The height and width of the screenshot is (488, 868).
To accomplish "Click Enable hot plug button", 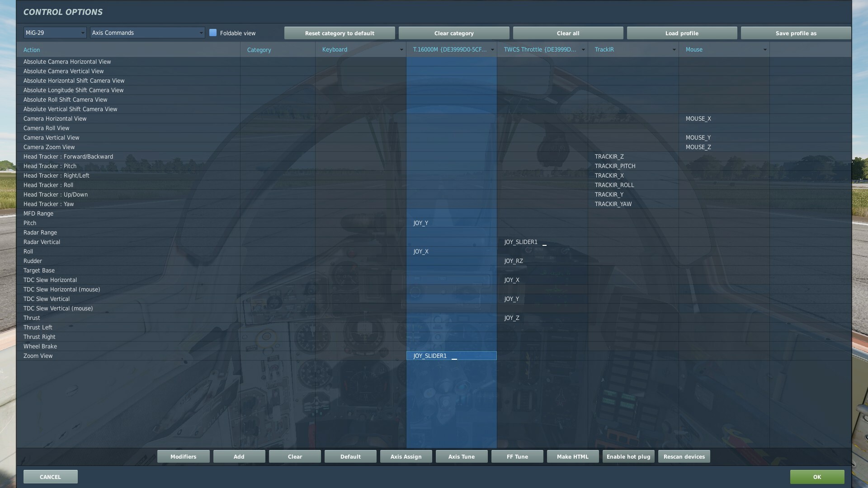I will [628, 456].
